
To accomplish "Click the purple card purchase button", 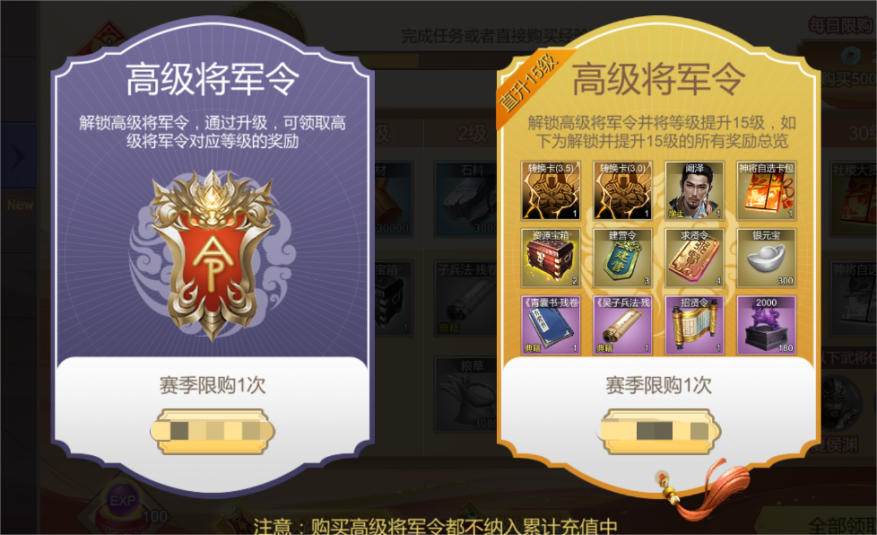I will 213,431.
